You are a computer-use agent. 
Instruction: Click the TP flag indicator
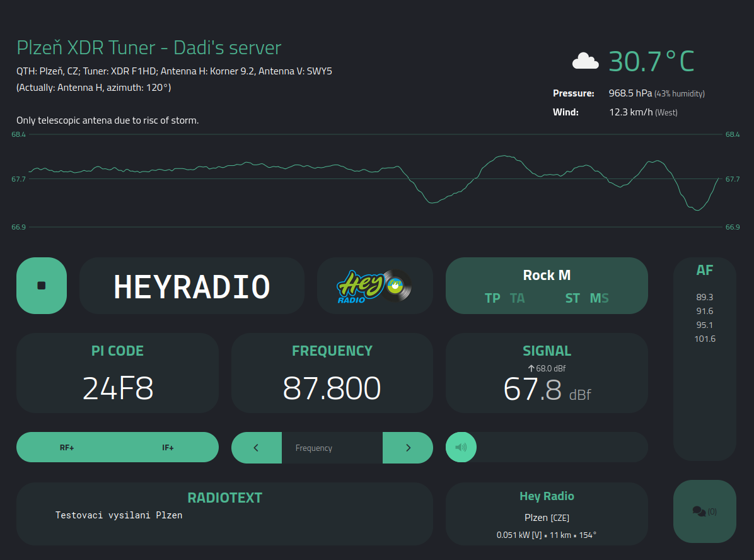pyautogui.click(x=492, y=298)
